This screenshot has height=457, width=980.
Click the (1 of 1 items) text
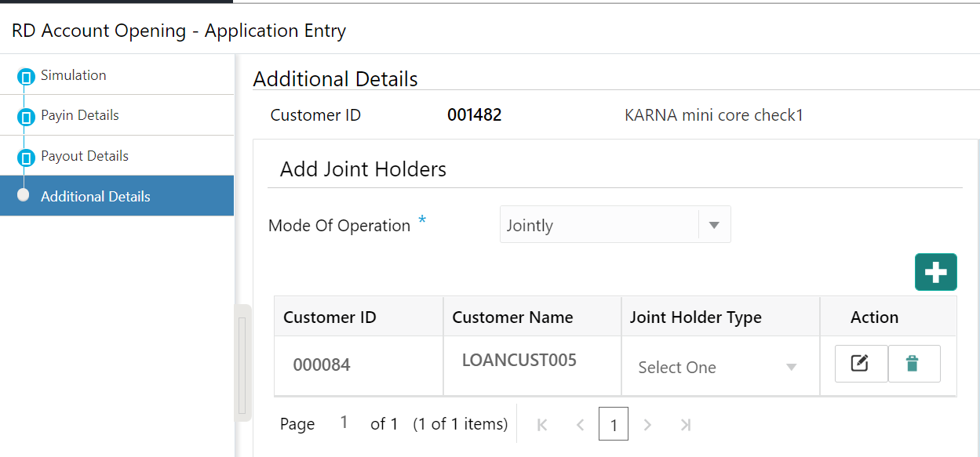coord(461,424)
